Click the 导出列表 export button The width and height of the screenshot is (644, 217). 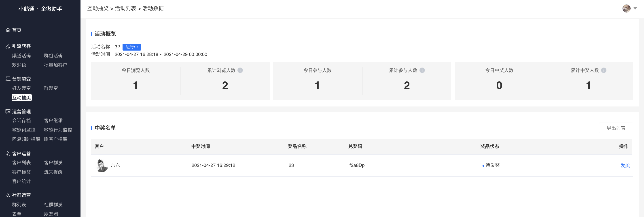click(x=616, y=128)
